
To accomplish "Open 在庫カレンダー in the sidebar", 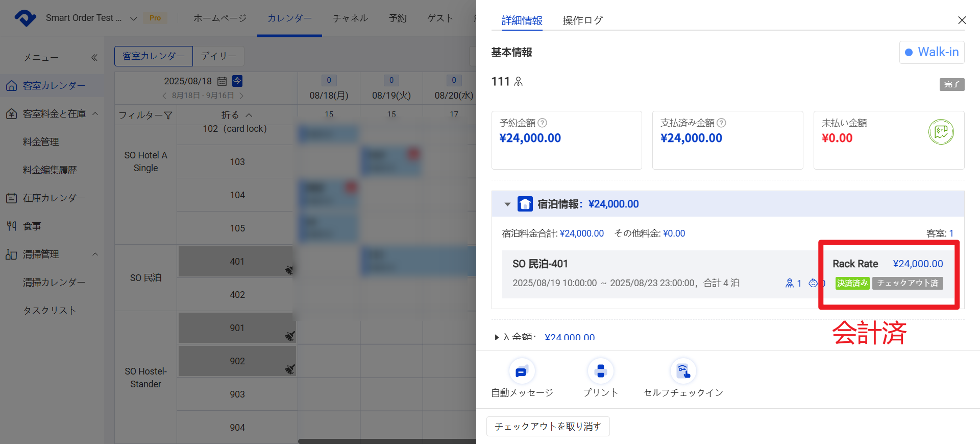I will (54, 198).
